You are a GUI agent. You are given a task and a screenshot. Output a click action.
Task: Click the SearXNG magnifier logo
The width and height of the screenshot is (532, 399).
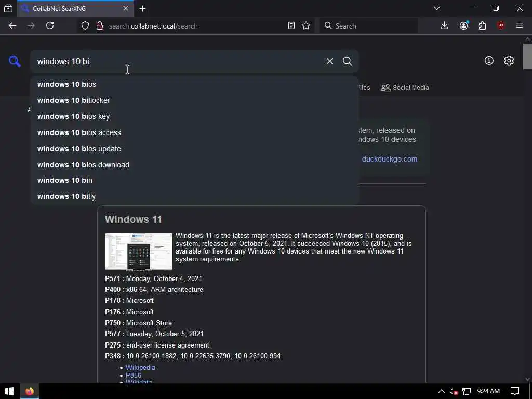[15, 61]
